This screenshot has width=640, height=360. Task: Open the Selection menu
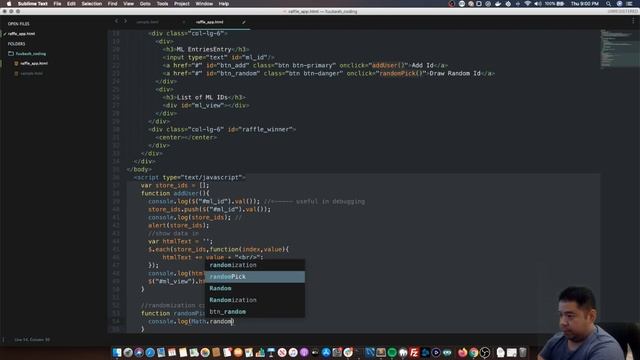pyautogui.click(x=91, y=4)
